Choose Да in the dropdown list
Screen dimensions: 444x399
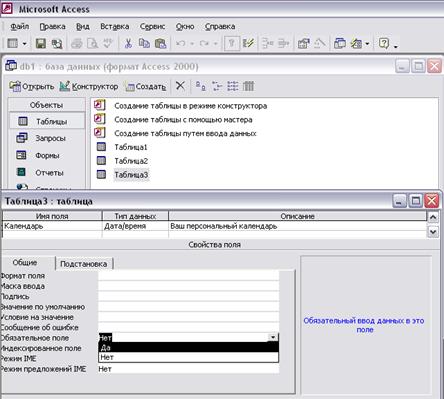pos(189,348)
